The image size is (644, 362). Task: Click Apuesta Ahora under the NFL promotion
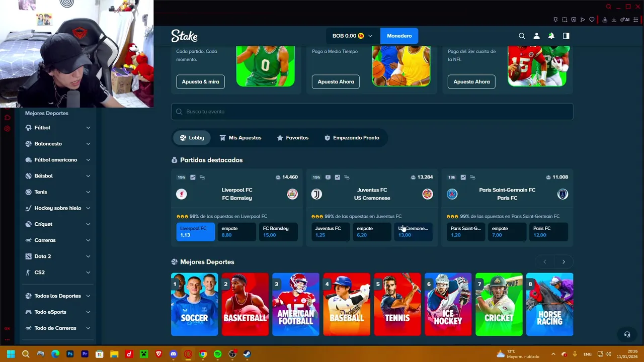(471, 81)
